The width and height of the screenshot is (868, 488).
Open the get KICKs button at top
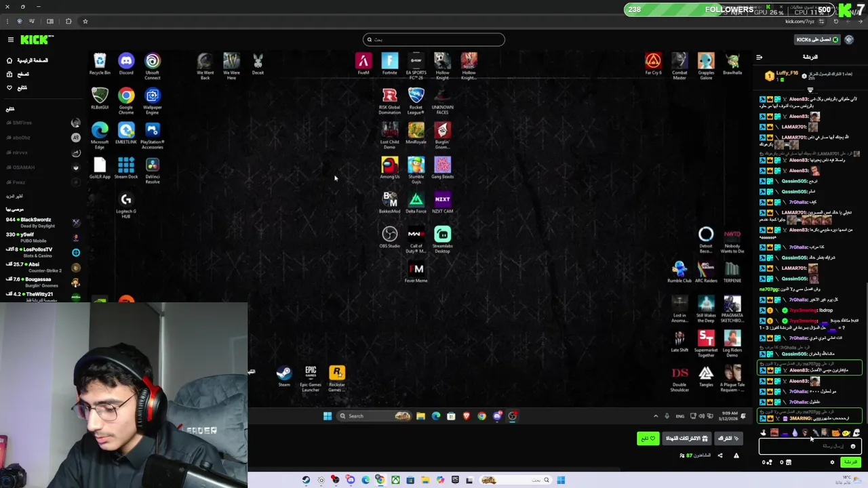pos(818,39)
